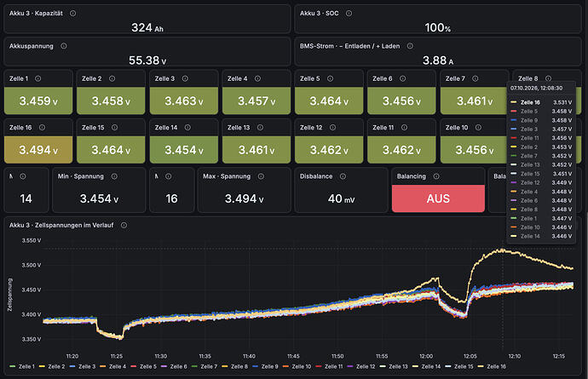Click the Zelle 9 color marker in legend
The image size is (588, 379).
click(255, 366)
